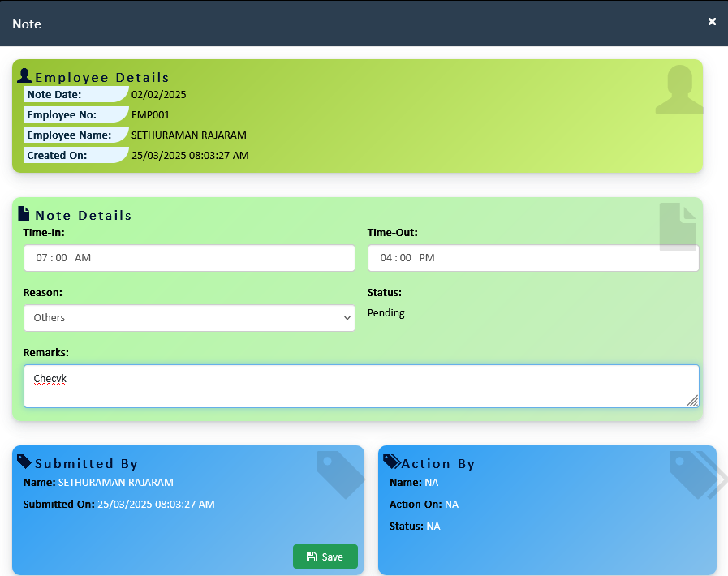Click the Employee Details person icon
Image resolution: width=728 pixels, height=576 pixels.
click(x=24, y=76)
